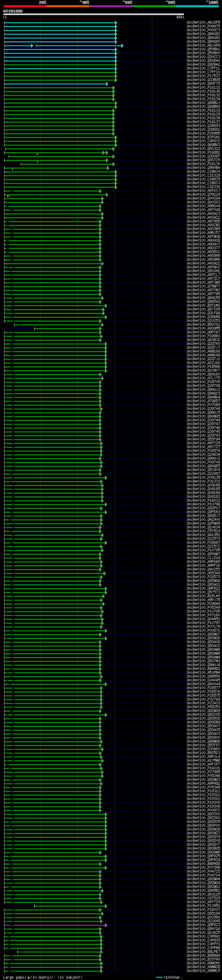Image resolution: width=222 pixels, height=980 pixels.
Task: Select the UniRef100_C4P6Y2 label
Action: click(203, 141)
